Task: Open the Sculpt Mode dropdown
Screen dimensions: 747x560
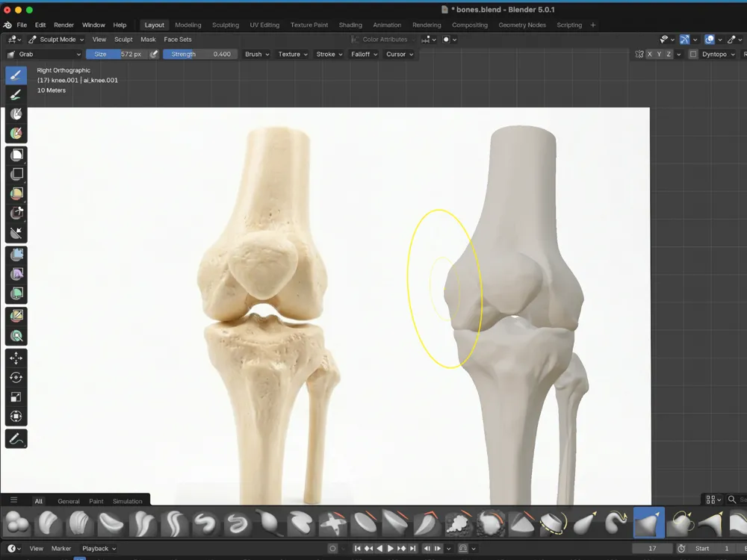Action: [x=56, y=40]
